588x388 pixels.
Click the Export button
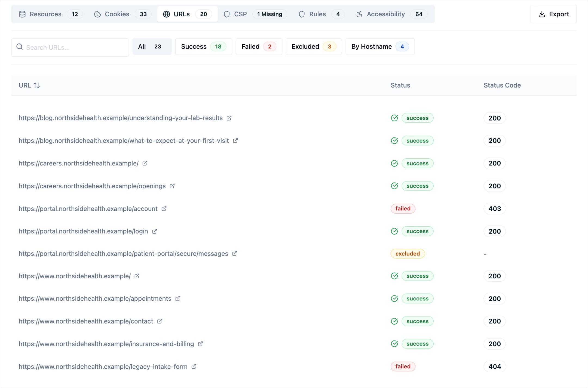point(553,14)
